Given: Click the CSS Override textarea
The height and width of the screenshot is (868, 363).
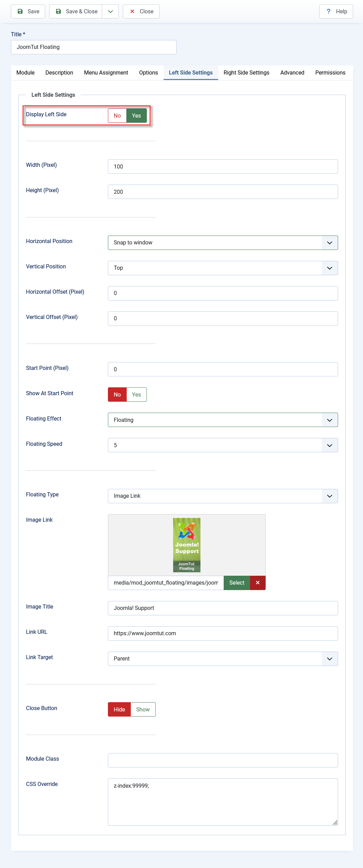Looking at the screenshot, I should coord(223,802).
